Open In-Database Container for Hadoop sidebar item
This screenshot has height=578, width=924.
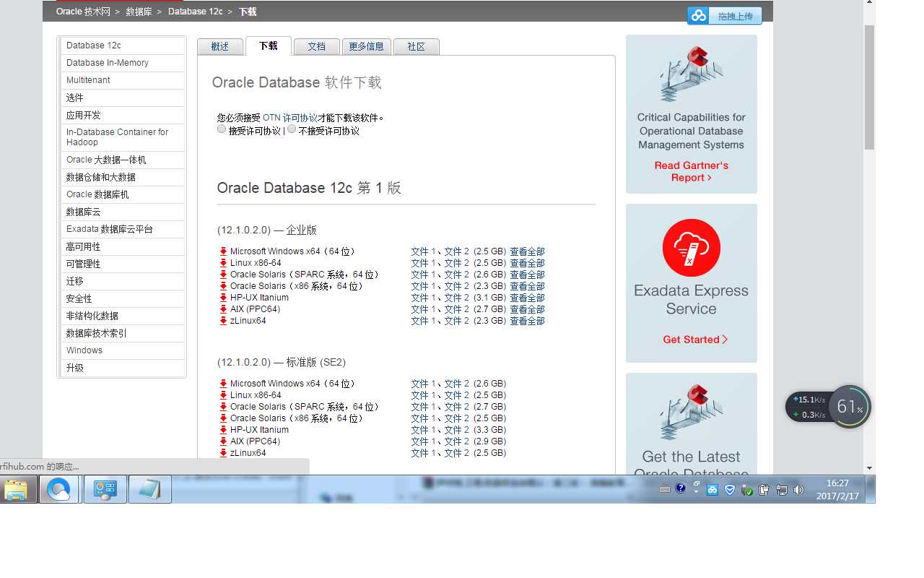tap(123, 137)
